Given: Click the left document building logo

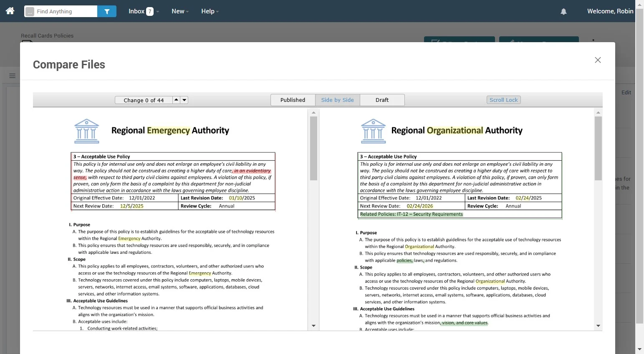Looking at the screenshot, I should point(86,131).
